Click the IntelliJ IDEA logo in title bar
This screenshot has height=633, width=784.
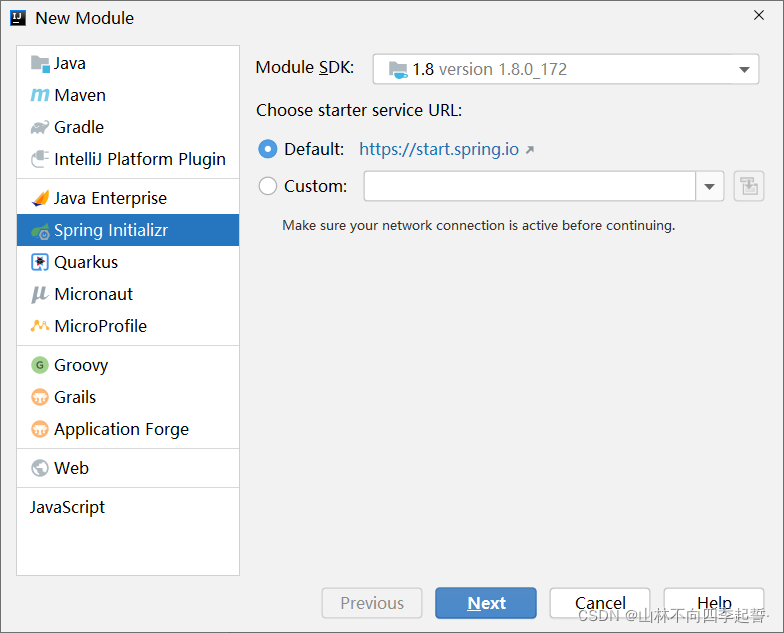coord(18,18)
